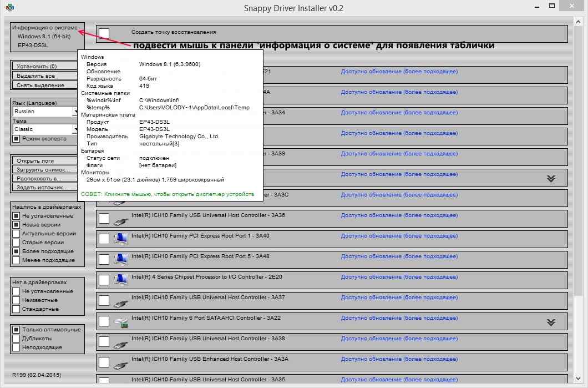Click the USB icon of Universal Host Controller 3A36
The height and width of the screenshot is (388, 588).
(120, 221)
